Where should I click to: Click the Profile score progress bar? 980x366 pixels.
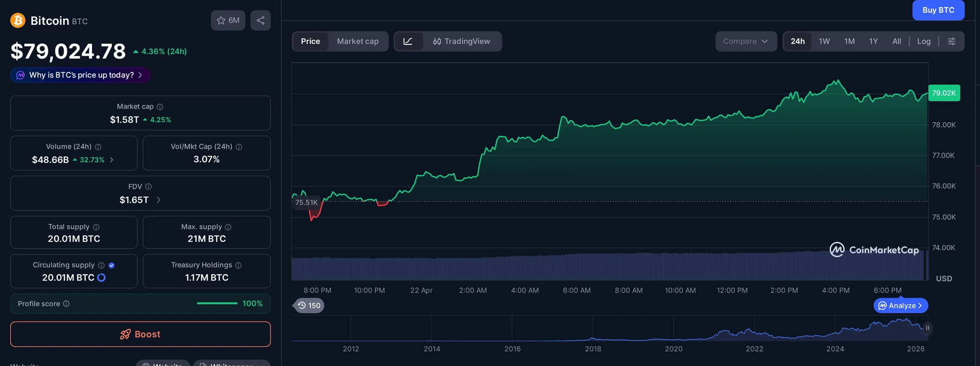point(217,303)
